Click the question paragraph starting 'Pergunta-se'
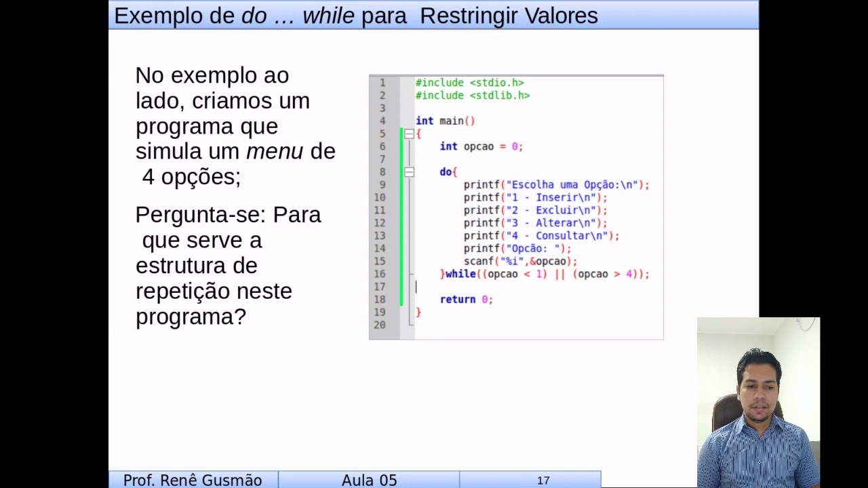 [229, 266]
